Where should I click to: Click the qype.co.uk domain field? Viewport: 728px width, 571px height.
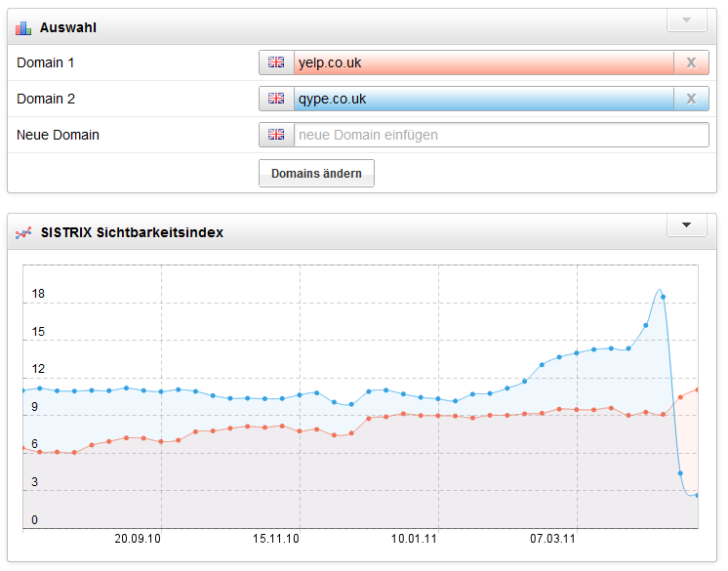(x=483, y=99)
